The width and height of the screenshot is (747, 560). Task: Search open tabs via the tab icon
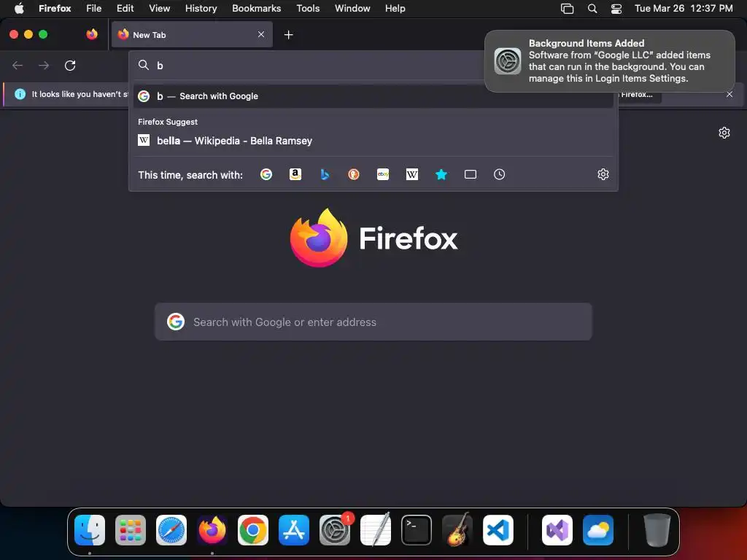[x=471, y=174]
